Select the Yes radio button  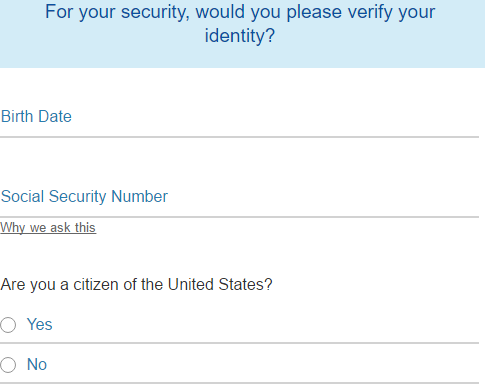(x=8, y=325)
